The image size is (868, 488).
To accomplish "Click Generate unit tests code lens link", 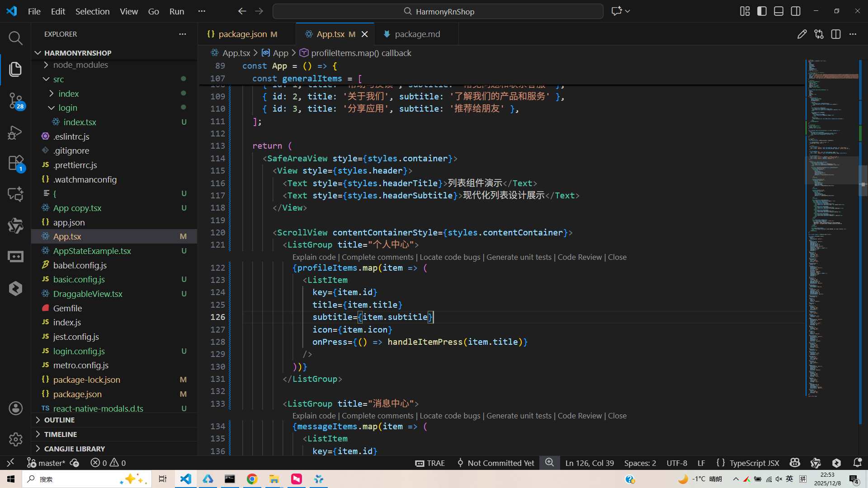I will click(519, 257).
